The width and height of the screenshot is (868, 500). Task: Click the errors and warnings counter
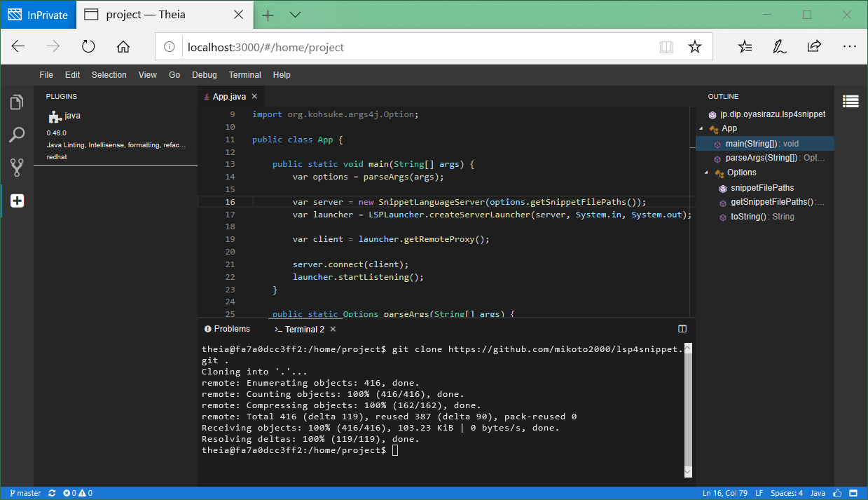(x=76, y=493)
